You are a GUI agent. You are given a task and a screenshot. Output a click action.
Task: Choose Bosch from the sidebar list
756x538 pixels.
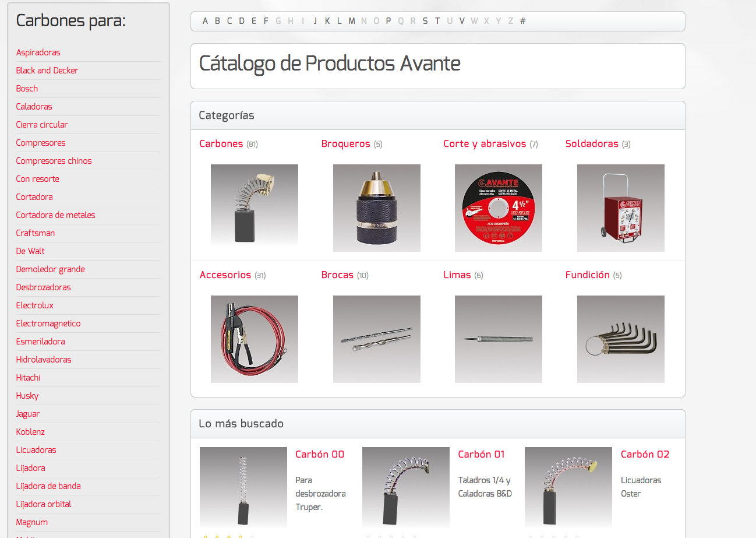(x=27, y=89)
